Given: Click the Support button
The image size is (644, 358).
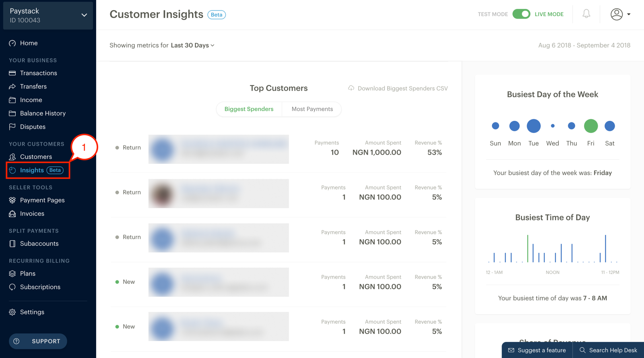Looking at the screenshot, I should point(38,341).
